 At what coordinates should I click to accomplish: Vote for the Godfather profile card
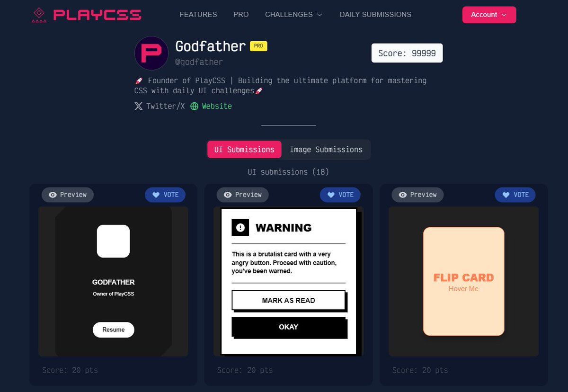(x=165, y=195)
